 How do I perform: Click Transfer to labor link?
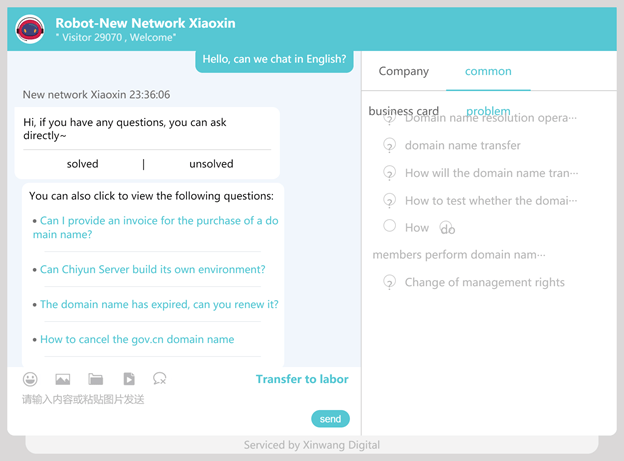click(x=302, y=379)
